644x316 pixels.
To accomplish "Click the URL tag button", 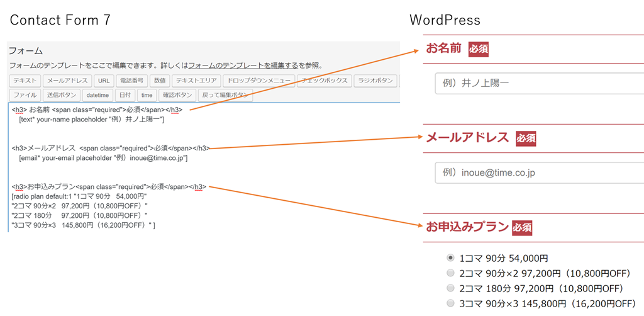I will (x=103, y=81).
